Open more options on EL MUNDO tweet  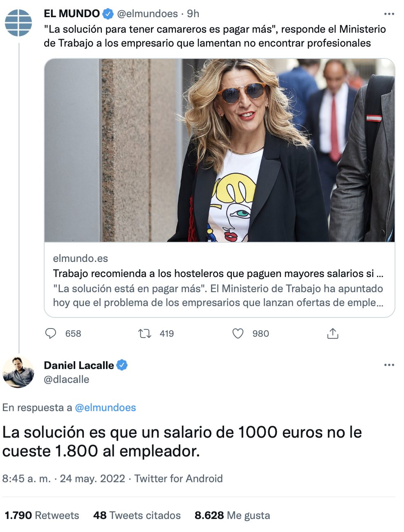(389, 14)
